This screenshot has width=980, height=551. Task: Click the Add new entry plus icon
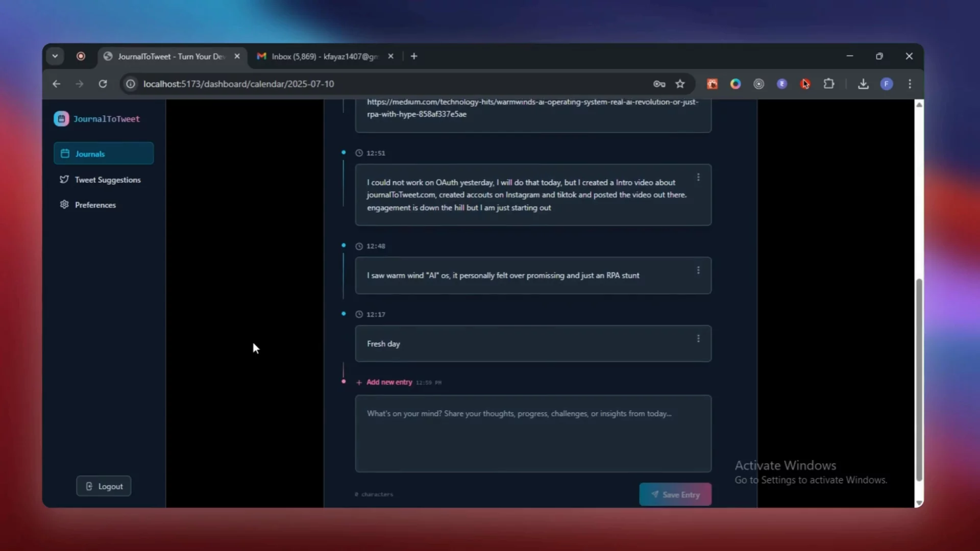coord(359,382)
